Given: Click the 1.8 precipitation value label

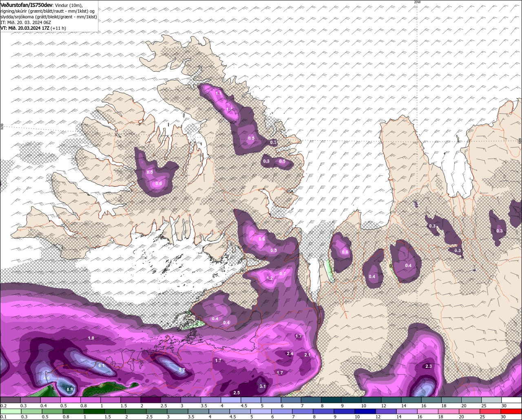Looking at the screenshot, I should 91,338.
